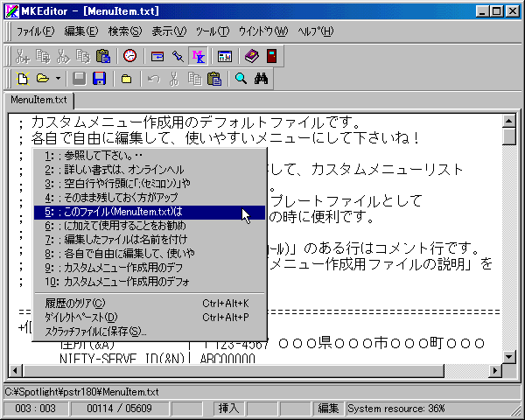The height and width of the screenshot is (420, 525).
Task: Click horizontal scrollbar right arrow
Action: point(495,370)
